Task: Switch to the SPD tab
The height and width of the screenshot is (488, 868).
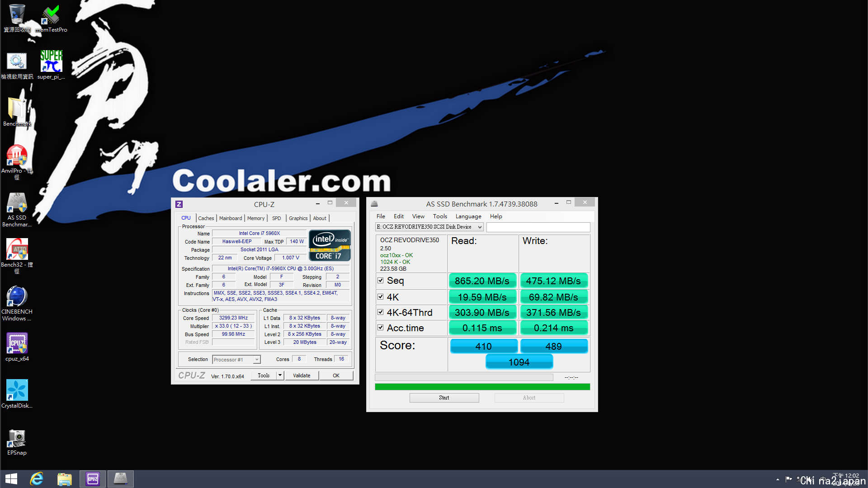Action: [277, 218]
